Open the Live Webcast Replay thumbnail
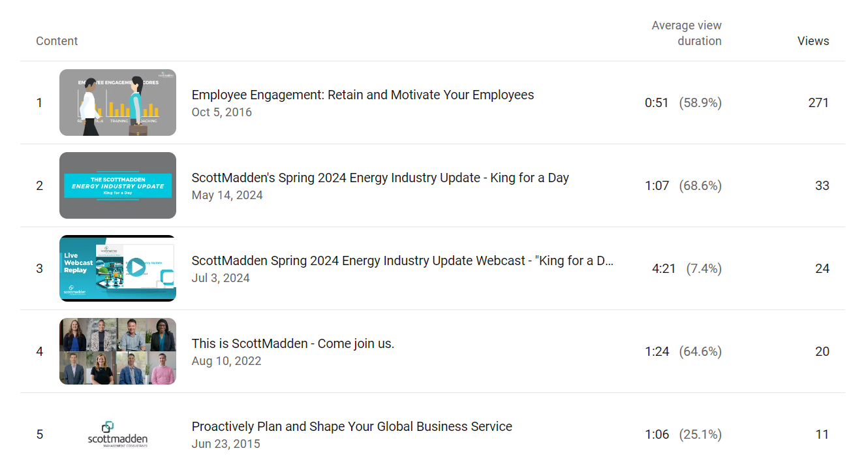The image size is (868, 474). pyautogui.click(x=117, y=268)
